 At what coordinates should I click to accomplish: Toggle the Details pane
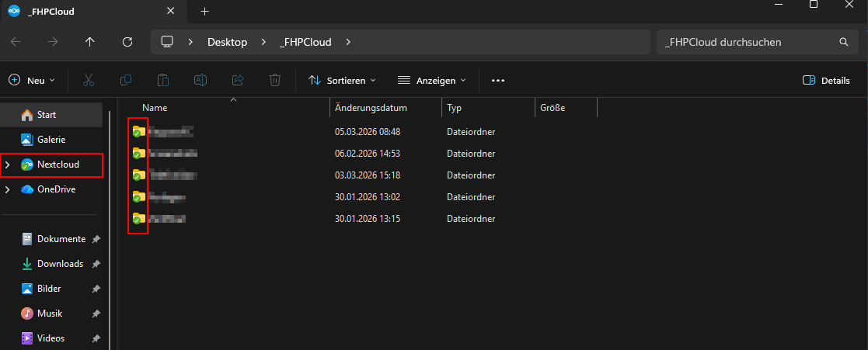point(826,80)
